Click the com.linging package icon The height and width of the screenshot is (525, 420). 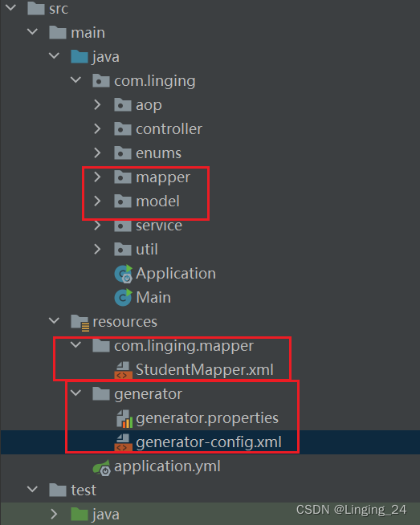click(x=101, y=81)
